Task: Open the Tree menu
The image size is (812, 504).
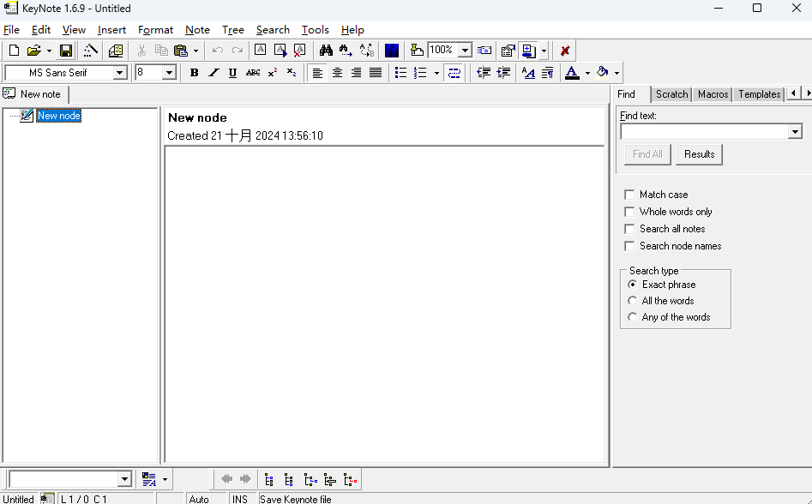Action: point(232,30)
